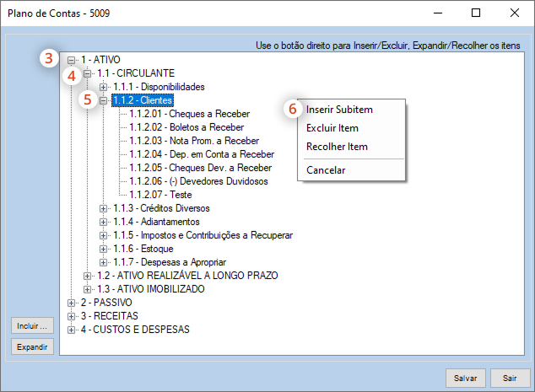The width and height of the screenshot is (535, 392).
Task: Choose Inserir Subitem from context menu
Action: click(x=339, y=110)
